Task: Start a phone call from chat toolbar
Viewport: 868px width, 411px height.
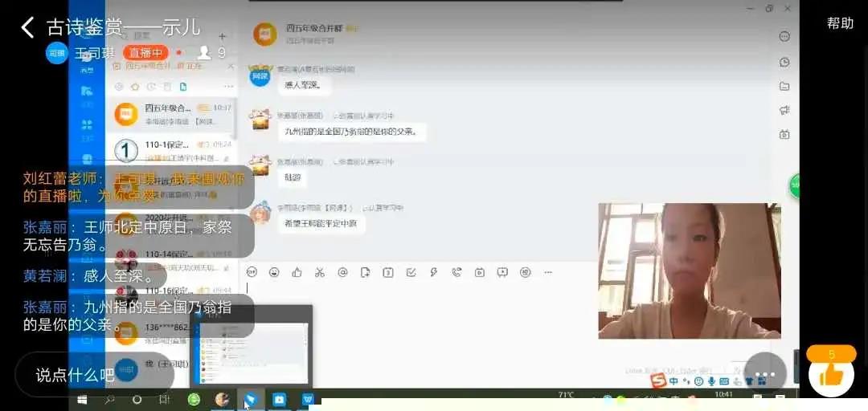Action: [x=457, y=272]
